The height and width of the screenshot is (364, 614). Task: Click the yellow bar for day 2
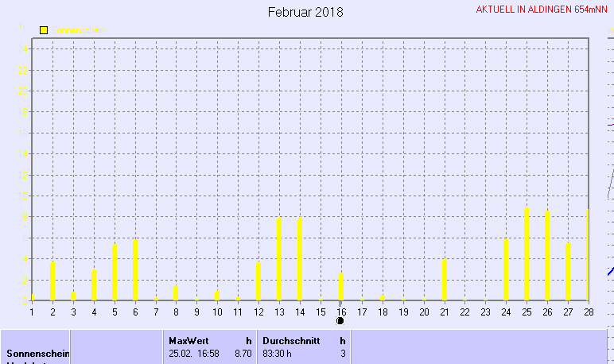pos(52,281)
